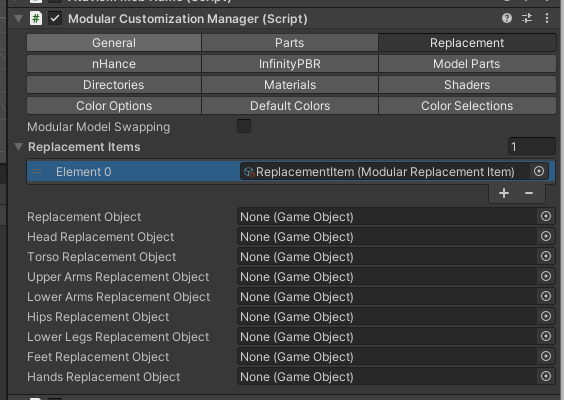The image size is (564, 400).
Task: Open object picker for Element 0
Action: coord(539,171)
